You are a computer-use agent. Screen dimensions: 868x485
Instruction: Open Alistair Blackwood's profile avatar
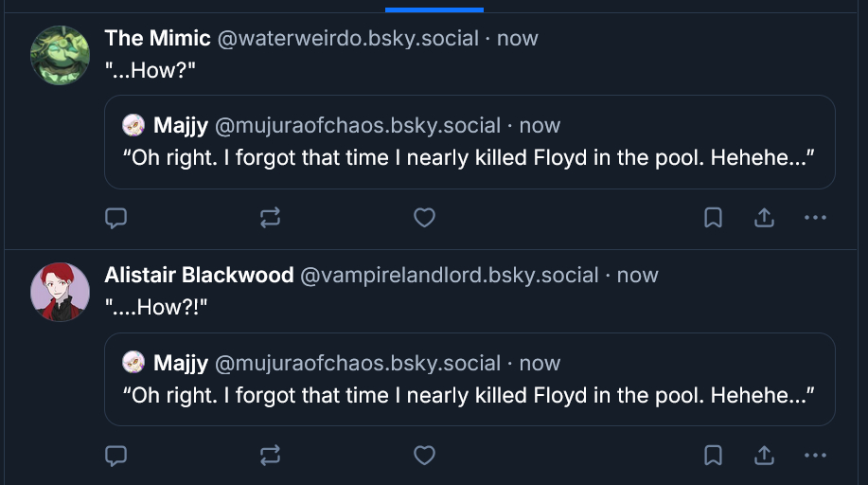pos(61,292)
